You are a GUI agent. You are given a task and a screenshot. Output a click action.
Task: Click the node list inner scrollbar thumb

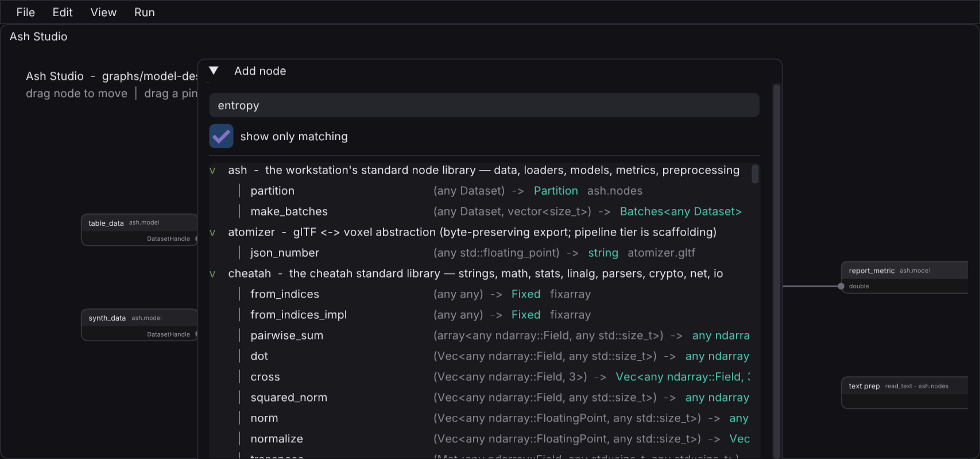(x=755, y=174)
